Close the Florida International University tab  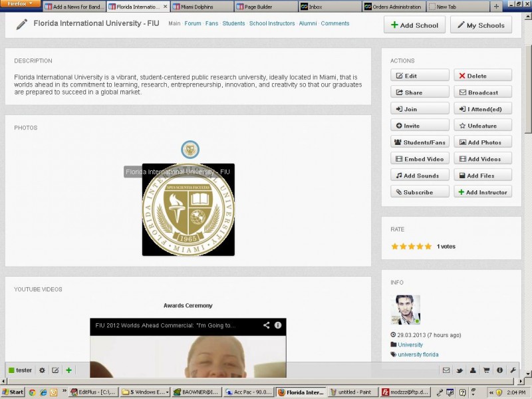165,7
